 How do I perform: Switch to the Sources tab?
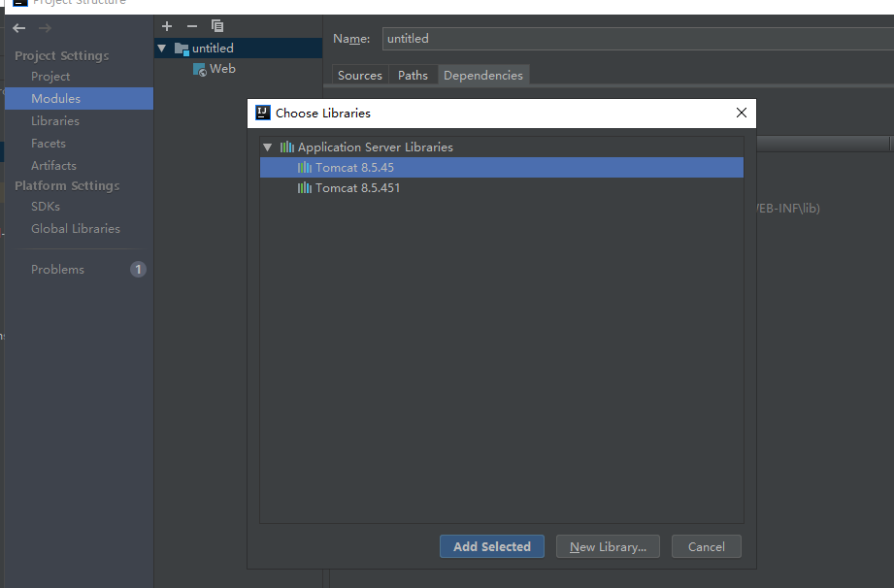tap(360, 76)
